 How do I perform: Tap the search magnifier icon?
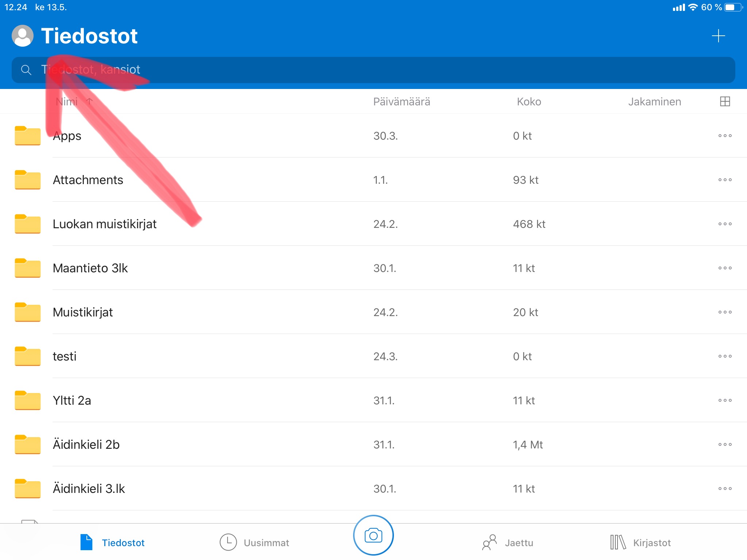pyautogui.click(x=26, y=70)
